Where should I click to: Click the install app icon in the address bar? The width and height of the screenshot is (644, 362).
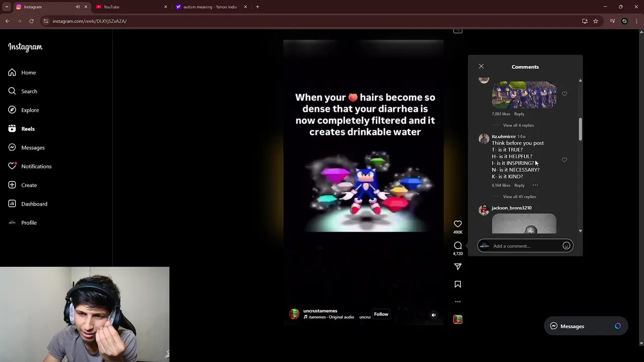click(x=585, y=21)
